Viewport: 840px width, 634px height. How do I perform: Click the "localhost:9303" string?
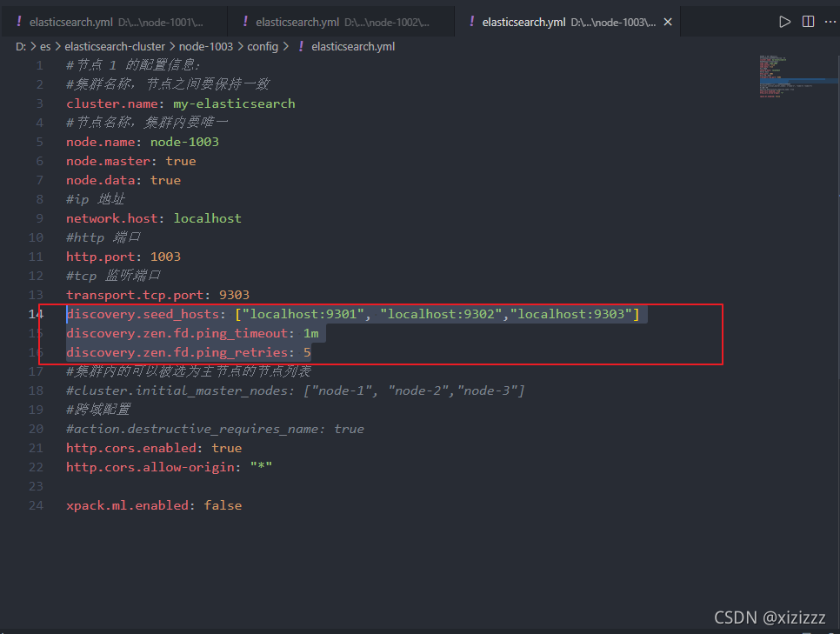click(570, 314)
